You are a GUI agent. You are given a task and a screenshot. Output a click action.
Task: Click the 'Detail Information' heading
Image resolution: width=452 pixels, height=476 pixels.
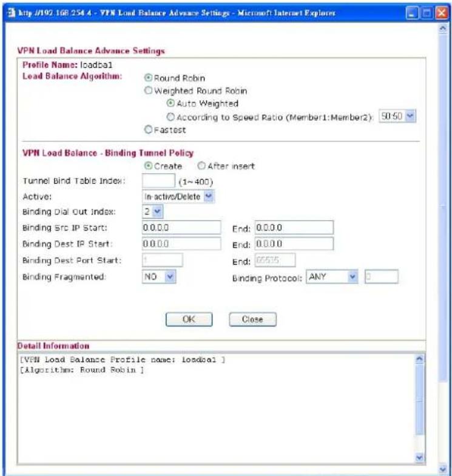pos(53,346)
